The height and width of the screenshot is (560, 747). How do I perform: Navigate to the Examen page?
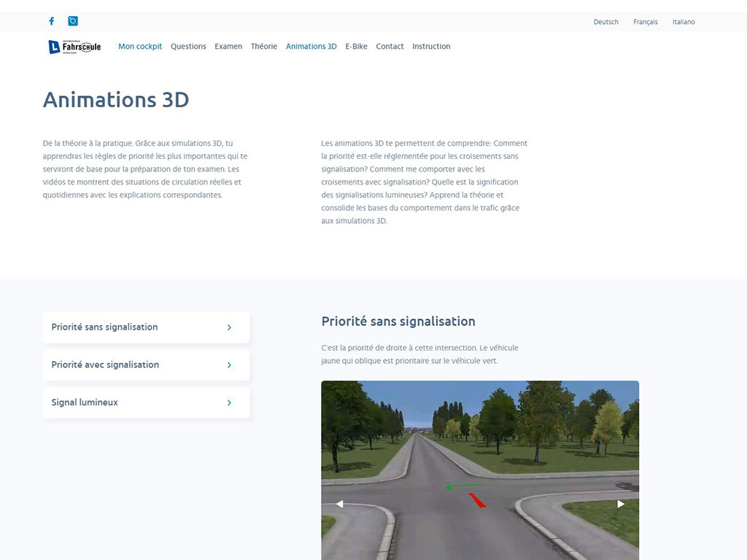(228, 47)
